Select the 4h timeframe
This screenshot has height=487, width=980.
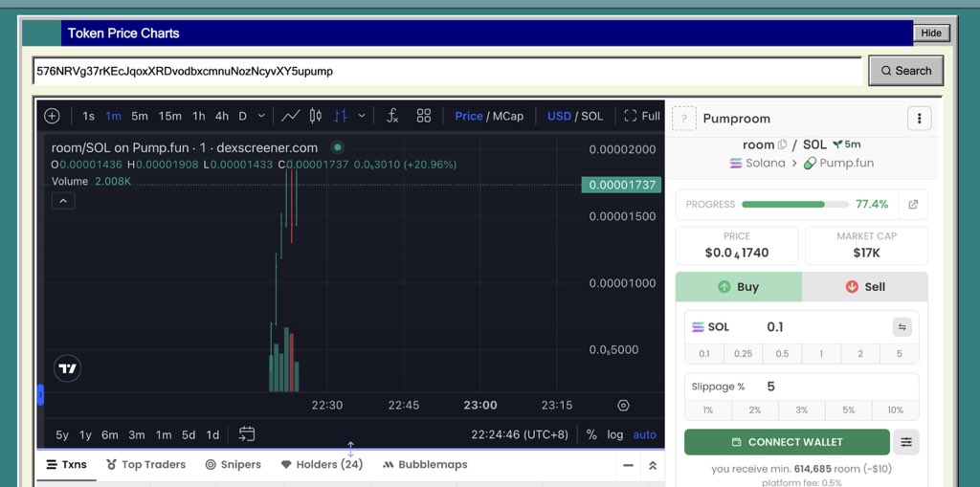click(x=222, y=116)
